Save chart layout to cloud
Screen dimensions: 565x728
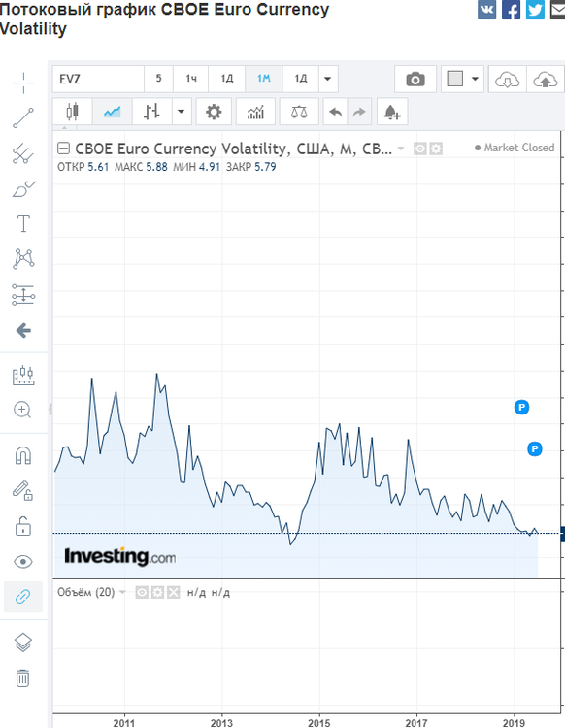546,79
